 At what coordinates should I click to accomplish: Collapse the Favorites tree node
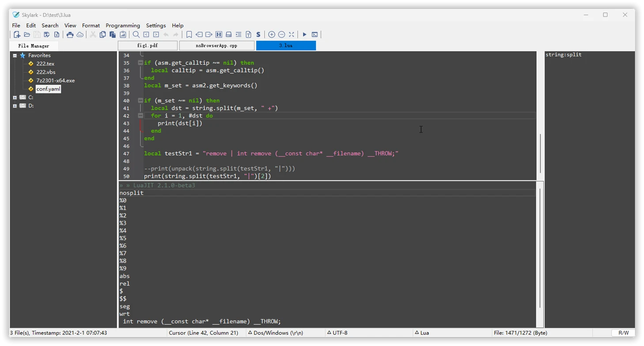pos(15,56)
